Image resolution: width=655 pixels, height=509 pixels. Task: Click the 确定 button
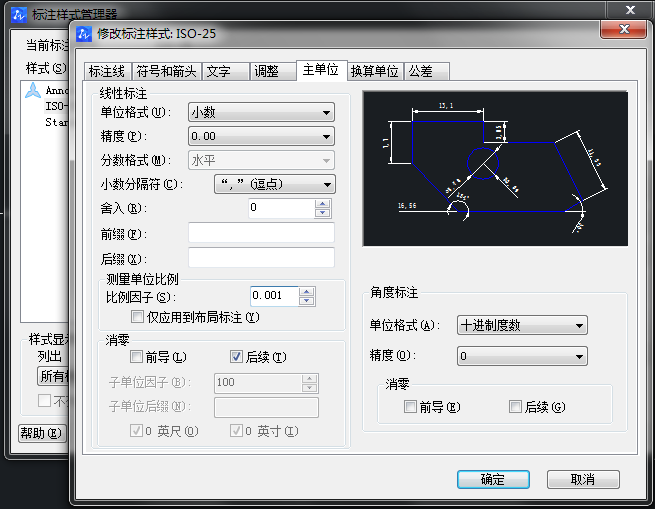[493, 479]
